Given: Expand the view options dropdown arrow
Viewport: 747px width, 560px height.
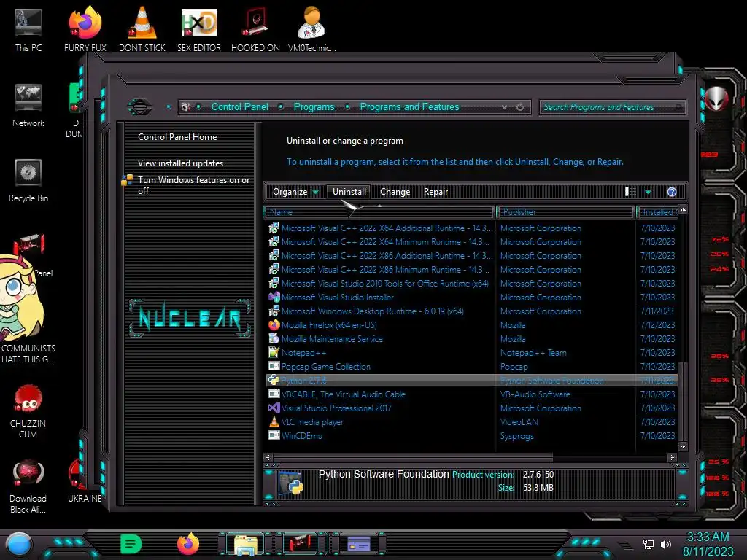Looking at the screenshot, I should 648,192.
